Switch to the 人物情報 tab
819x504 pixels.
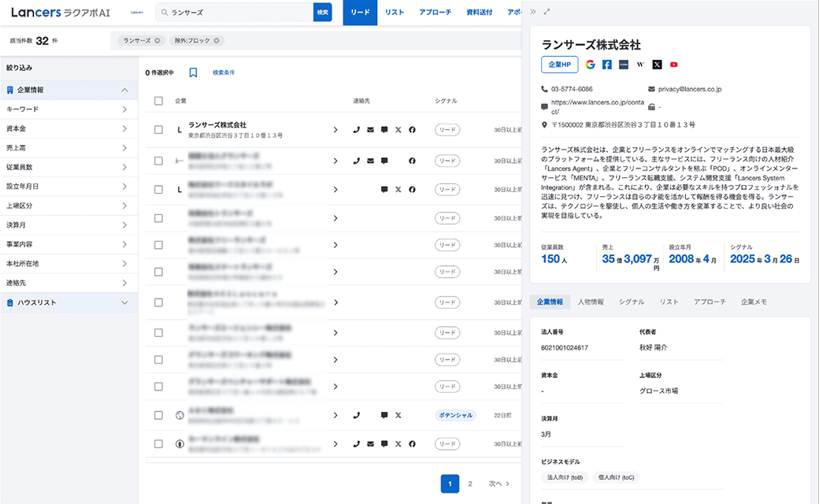coord(590,302)
